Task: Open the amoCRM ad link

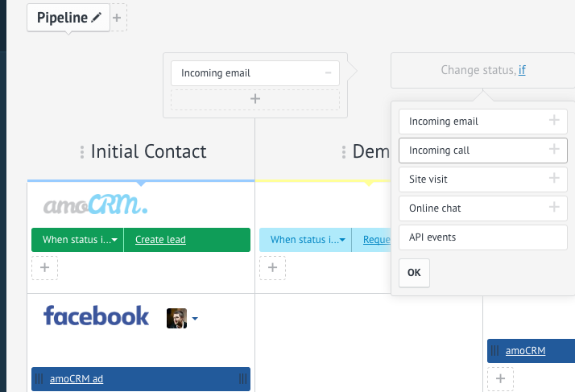Action: 77,379
